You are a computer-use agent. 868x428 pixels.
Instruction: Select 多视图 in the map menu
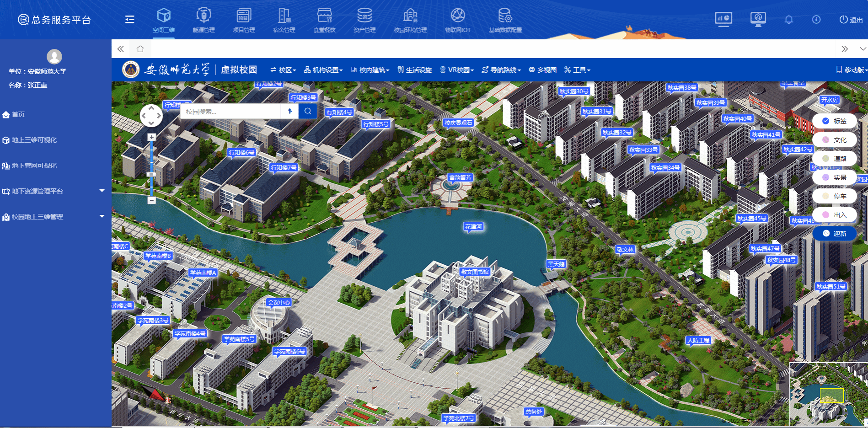(543, 70)
